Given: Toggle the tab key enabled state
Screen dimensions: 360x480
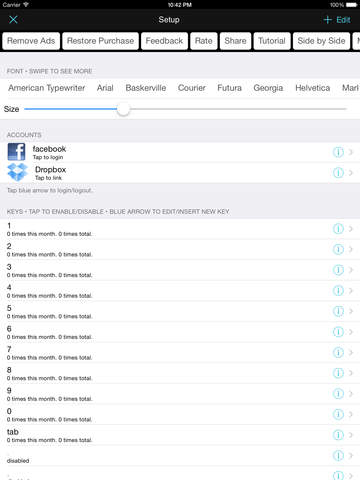Looking at the screenshot, I should coord(180,435).
